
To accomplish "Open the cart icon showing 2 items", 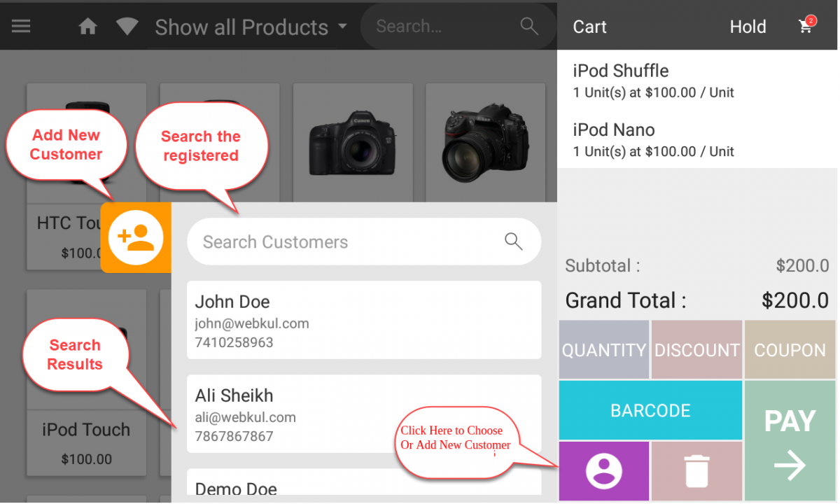I will click(x=806, y=27).
